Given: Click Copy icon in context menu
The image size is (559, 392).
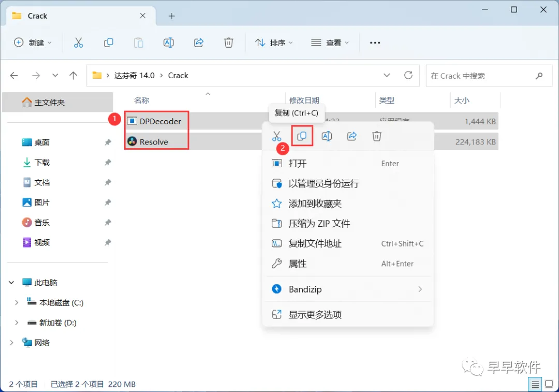Looking at the screenshot, I should [302, 136].
